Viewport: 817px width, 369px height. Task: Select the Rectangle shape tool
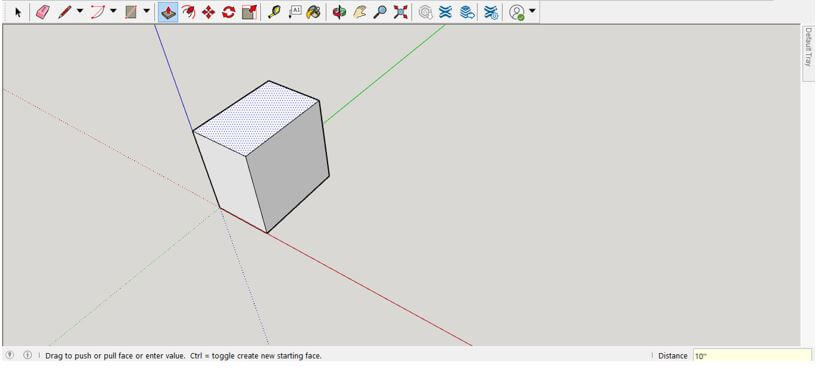pyautogui.click(x=131, y=13)
